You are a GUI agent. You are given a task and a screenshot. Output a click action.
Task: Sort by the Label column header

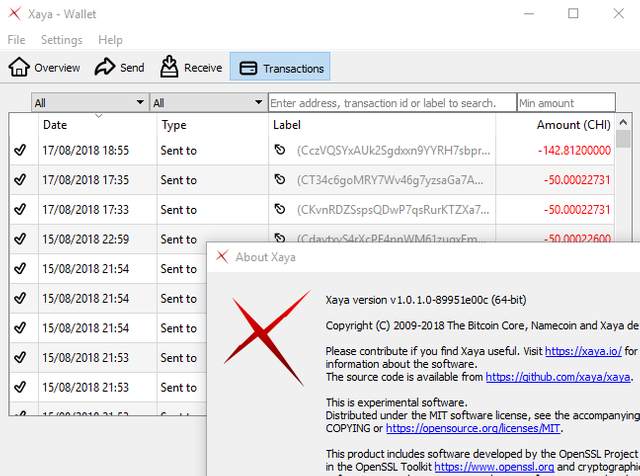[x=382, y=125]
